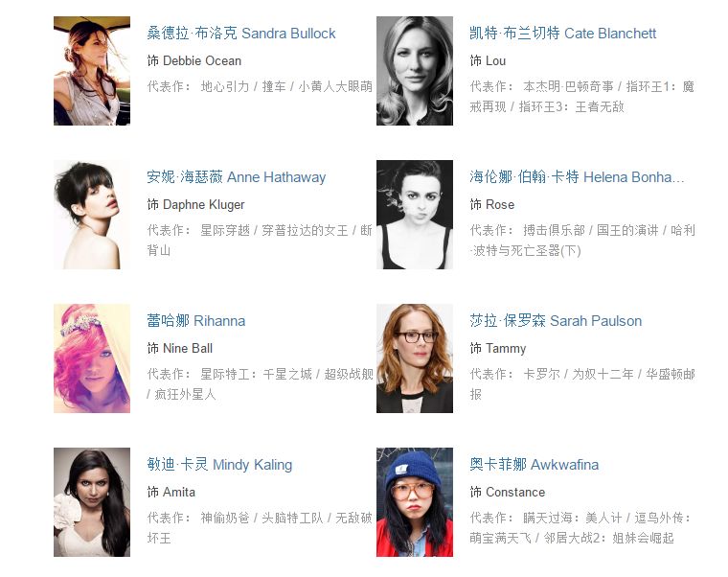
Task: Click the glasses portrait beside Tammy role
Action: pos(415,358)
